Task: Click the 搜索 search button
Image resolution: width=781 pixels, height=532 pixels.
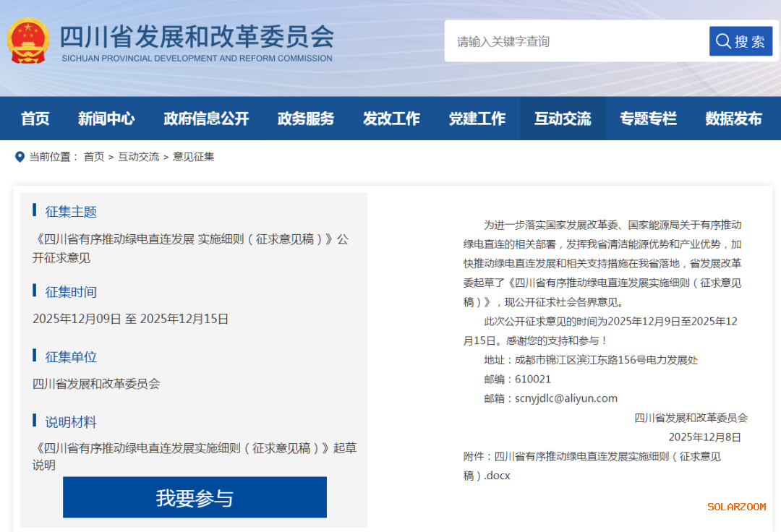Action: point(741,41)
